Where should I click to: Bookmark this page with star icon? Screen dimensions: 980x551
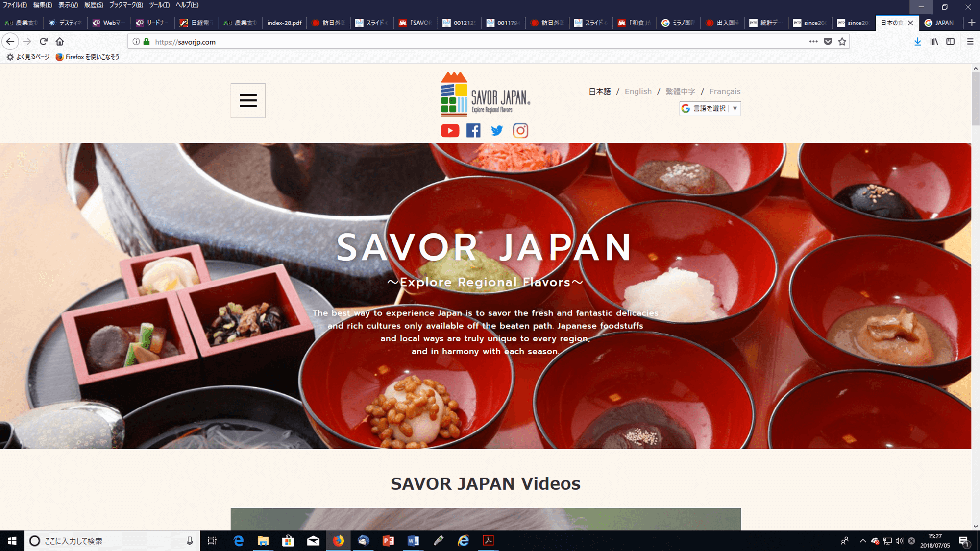point(842,42)
